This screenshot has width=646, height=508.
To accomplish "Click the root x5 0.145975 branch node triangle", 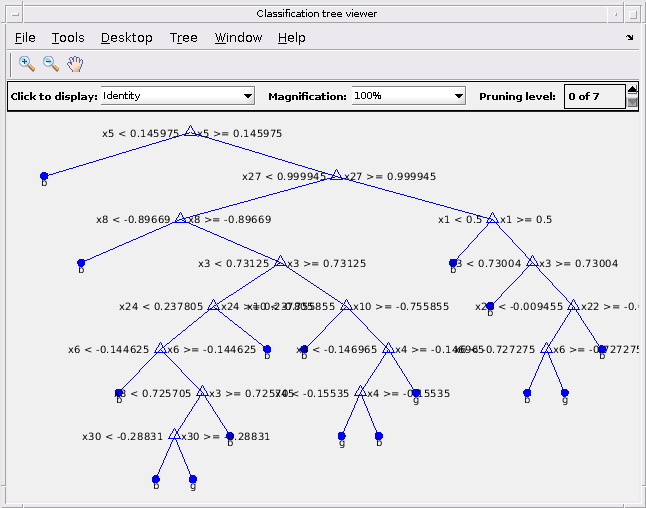I will [x=190, y=131].
